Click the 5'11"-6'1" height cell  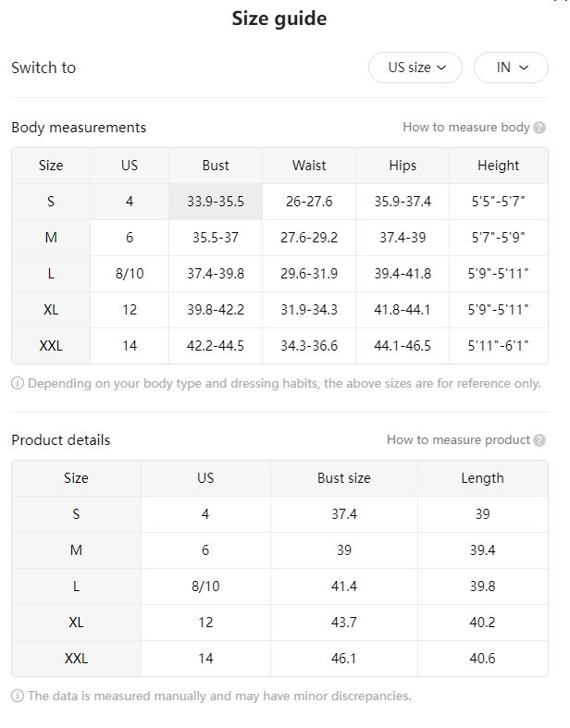499,346
